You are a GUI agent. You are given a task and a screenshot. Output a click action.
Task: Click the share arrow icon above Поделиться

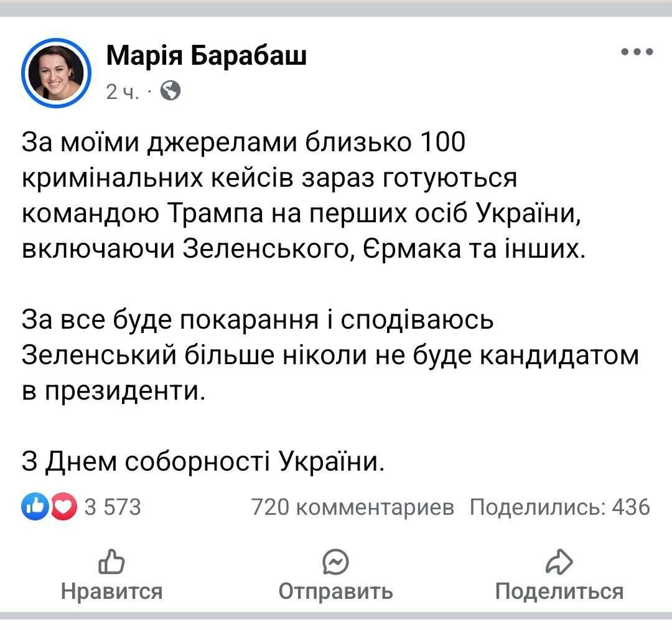[x=559, y=562]
